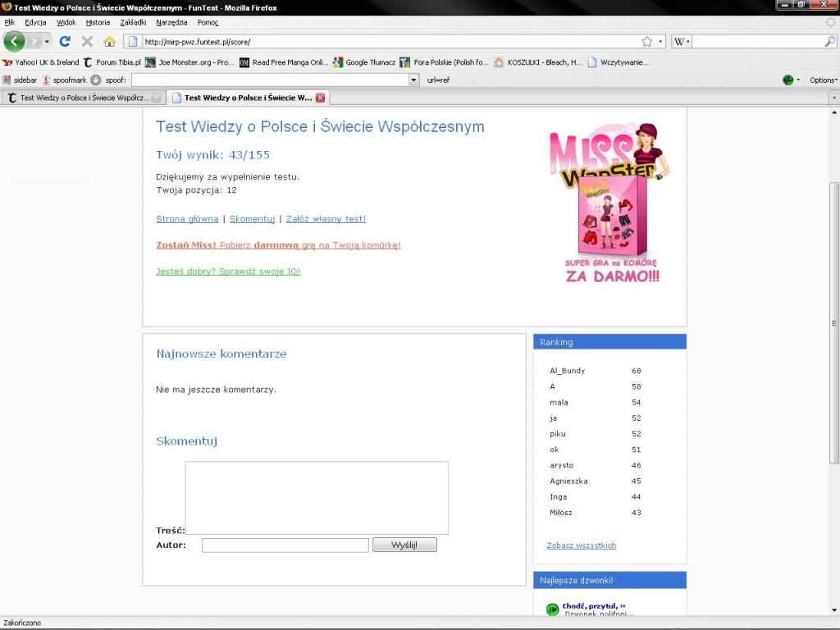Open the back/forward history dropdown arrow
Image resolution: width=840 pixels, height=630 pixels.
pyautogui.click(x=47, y=41)
